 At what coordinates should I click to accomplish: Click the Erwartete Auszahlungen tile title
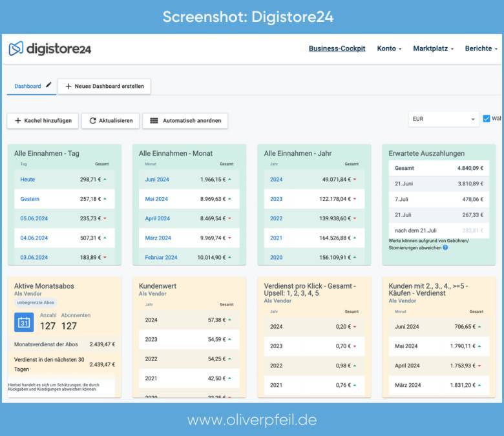426,153
